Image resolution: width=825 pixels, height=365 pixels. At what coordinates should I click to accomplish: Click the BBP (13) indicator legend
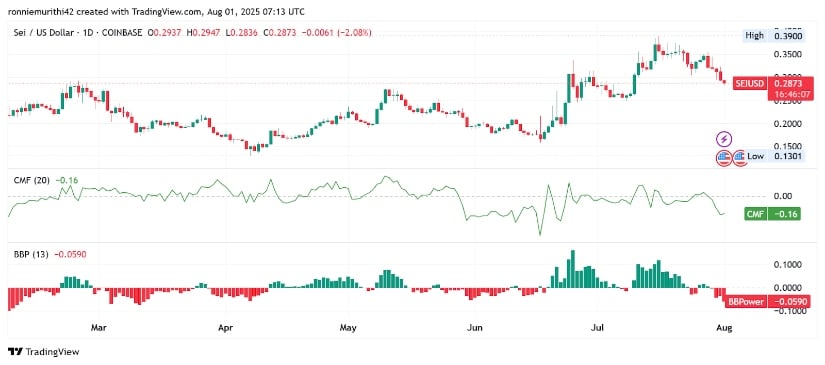[x=31, y=255]
